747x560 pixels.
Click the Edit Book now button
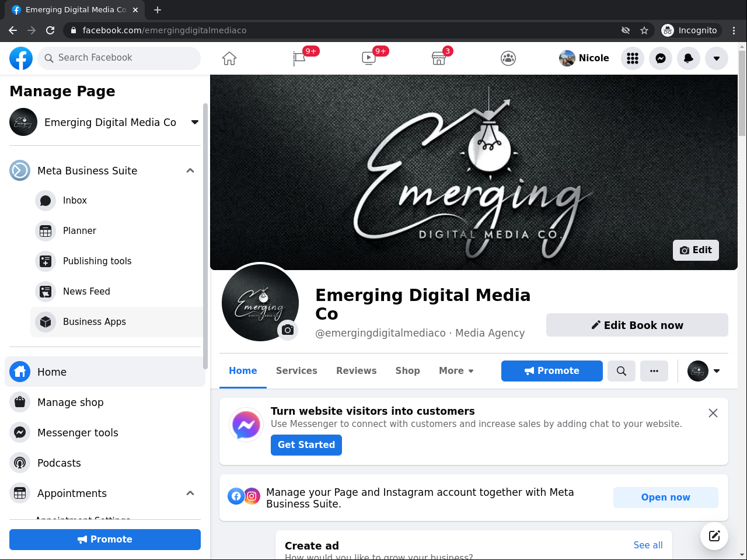point(637,325)
